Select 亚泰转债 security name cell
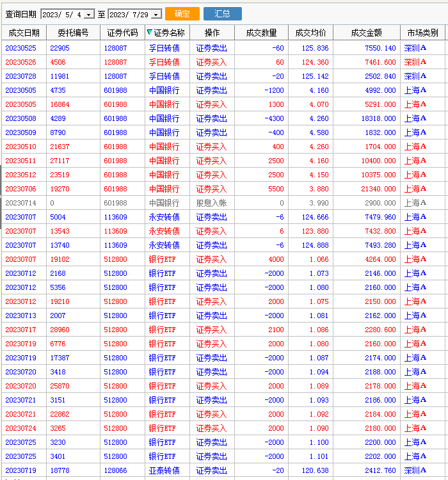Viewport: 448px width, 480px height. (x=164, y=470)
